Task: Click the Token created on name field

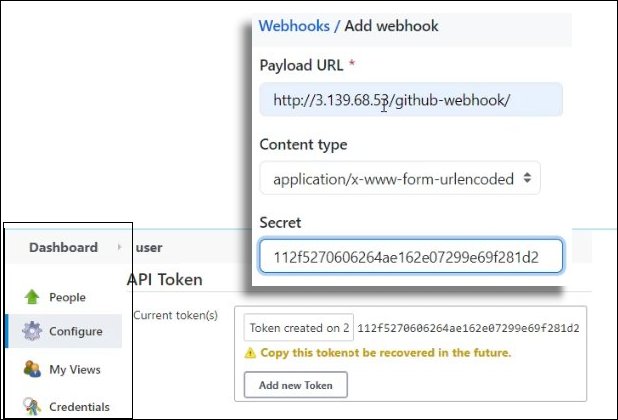Action: point(299,328)
